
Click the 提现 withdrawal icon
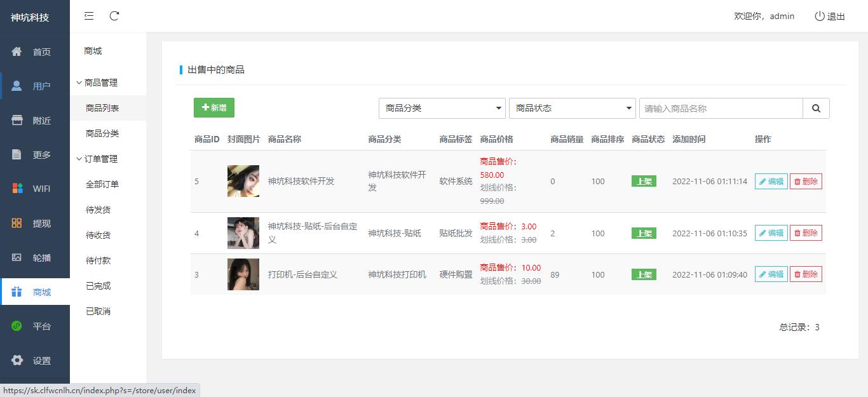tap(17, 222)
